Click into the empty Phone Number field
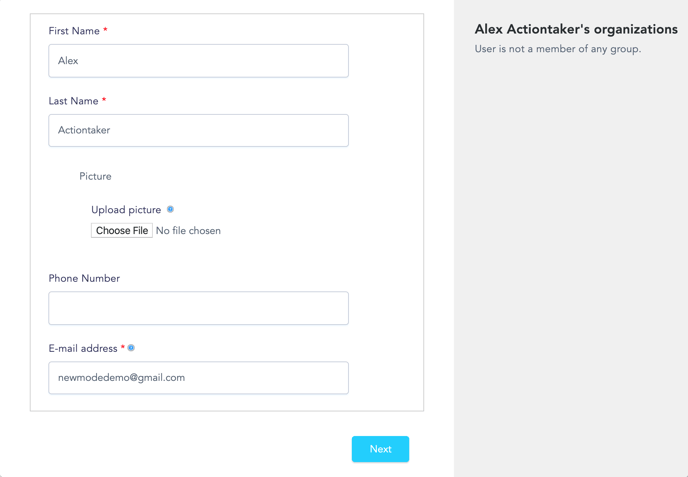 (198, 308)
